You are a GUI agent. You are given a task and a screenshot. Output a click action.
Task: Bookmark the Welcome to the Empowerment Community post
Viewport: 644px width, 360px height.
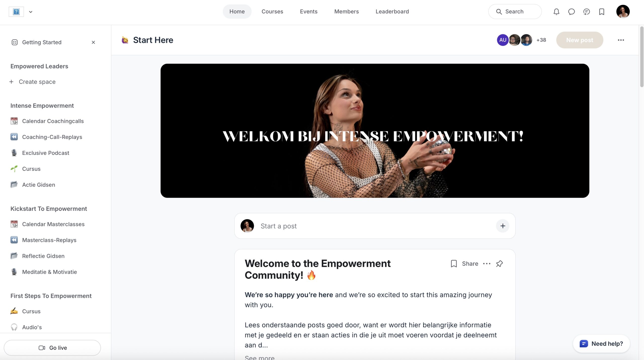[454, 264]
